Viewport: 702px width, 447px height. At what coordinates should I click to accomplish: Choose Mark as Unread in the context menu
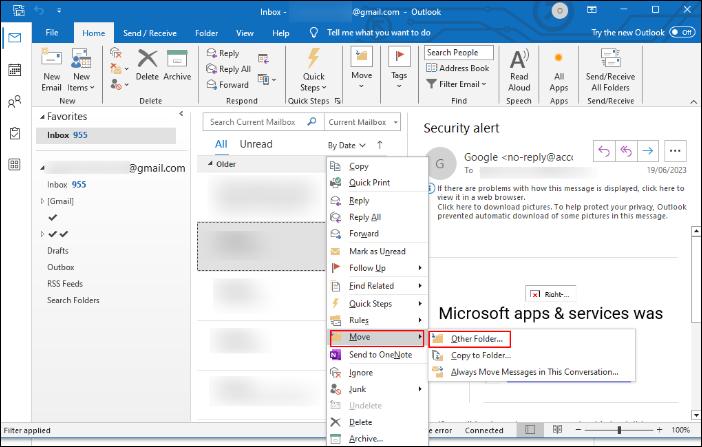[377, 251]
